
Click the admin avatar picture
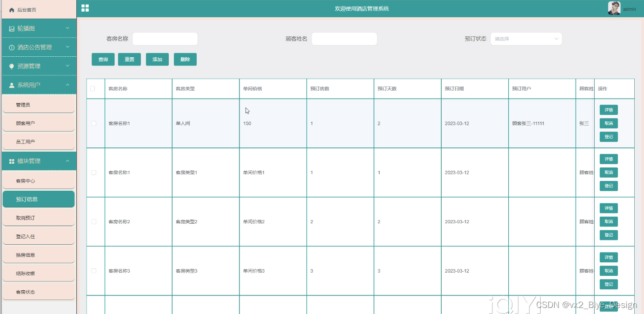click(x=614, y=8)
